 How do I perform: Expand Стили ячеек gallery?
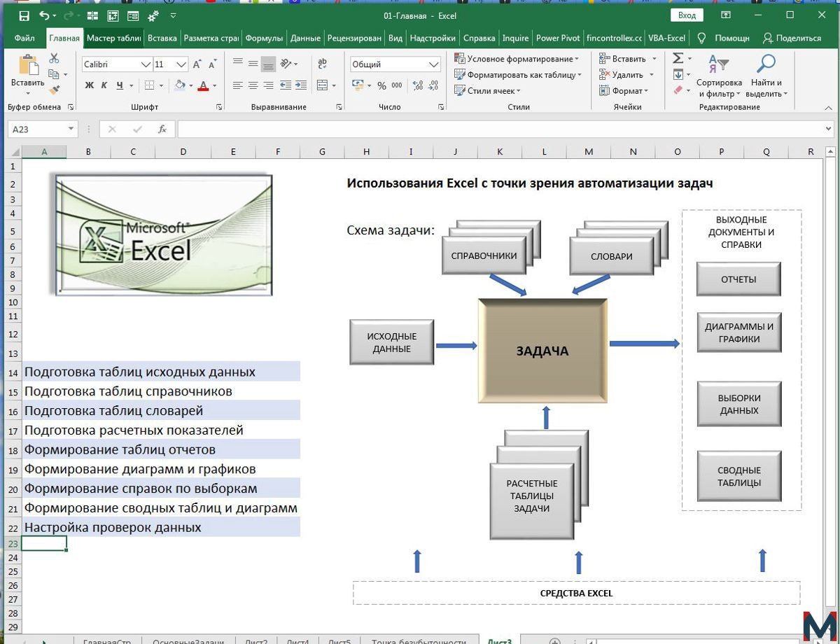[487, 91]
